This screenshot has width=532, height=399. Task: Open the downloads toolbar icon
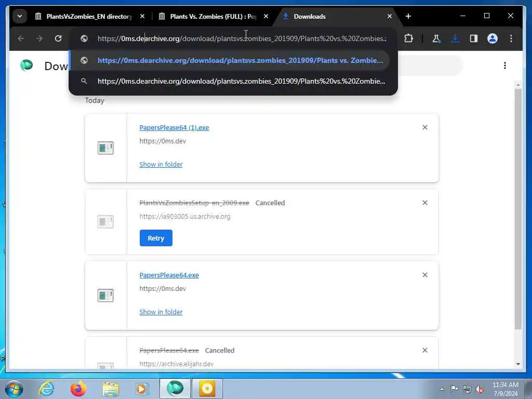pyautogui.click(x=455, y=38)
